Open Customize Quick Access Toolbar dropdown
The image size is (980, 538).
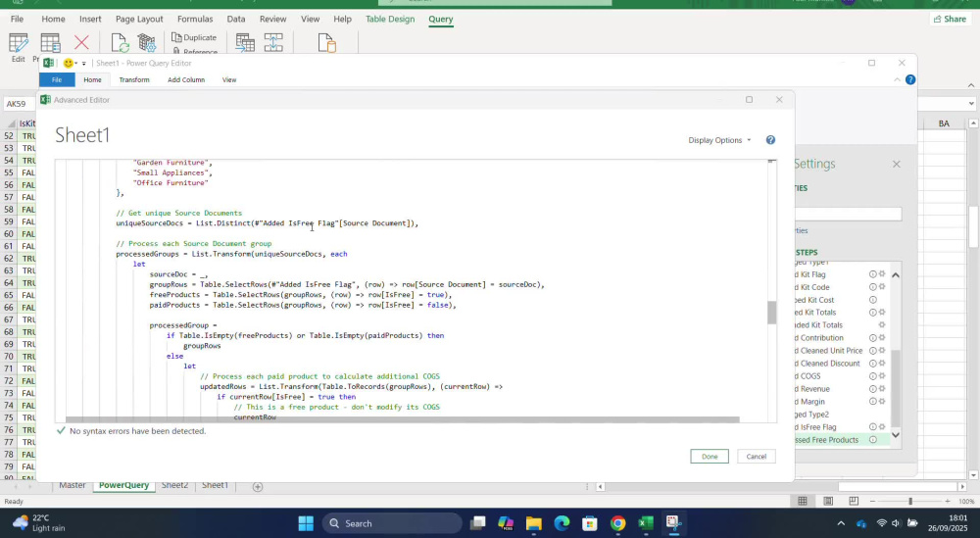[83, 63]
